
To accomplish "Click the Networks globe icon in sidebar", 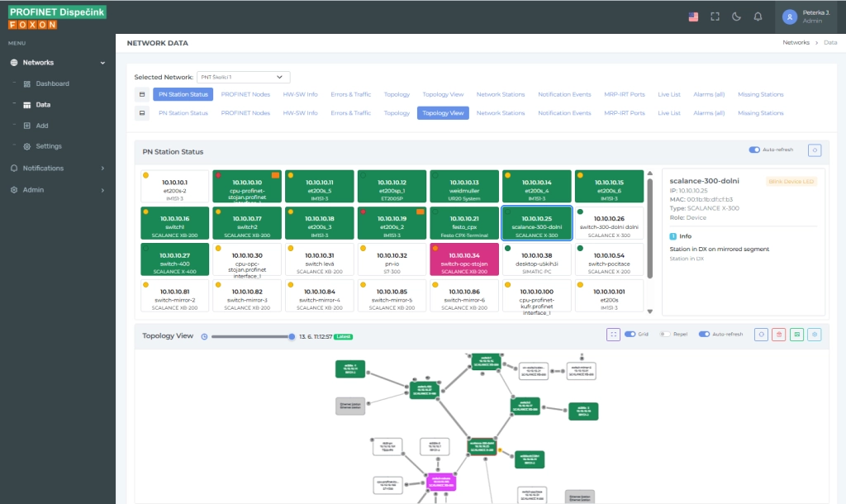I will pos(14,63).
